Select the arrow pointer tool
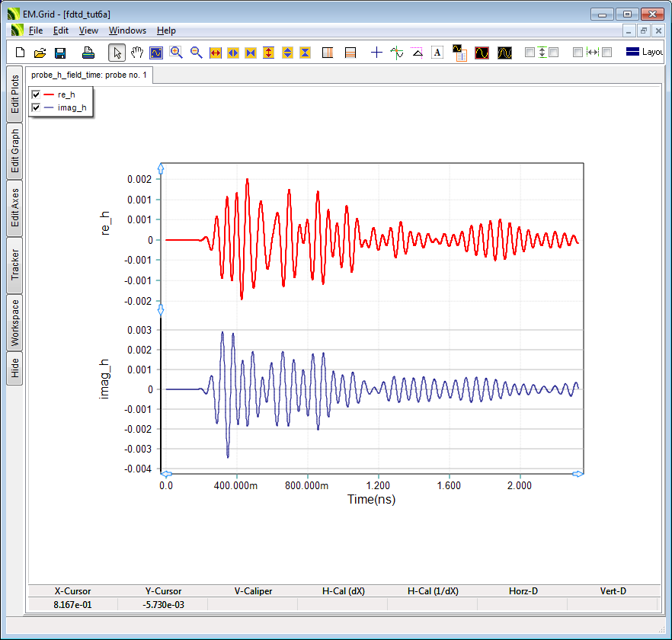672x640 pixels. [117, 53]
